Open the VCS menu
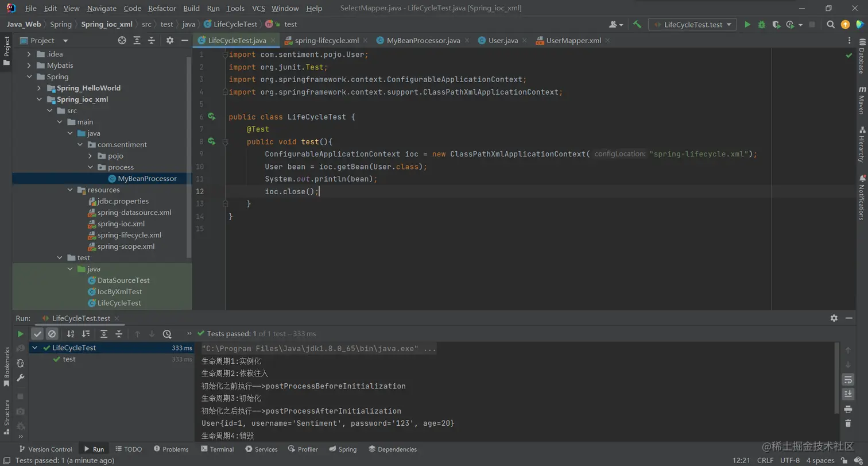Screen dimensions: 868x466 [x=258, y=9]
